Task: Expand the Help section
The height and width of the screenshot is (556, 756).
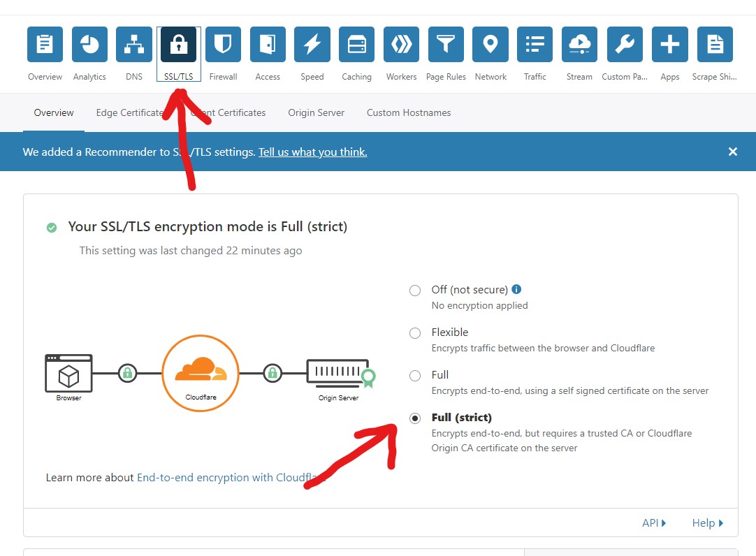Action: (x=708, y=522)
